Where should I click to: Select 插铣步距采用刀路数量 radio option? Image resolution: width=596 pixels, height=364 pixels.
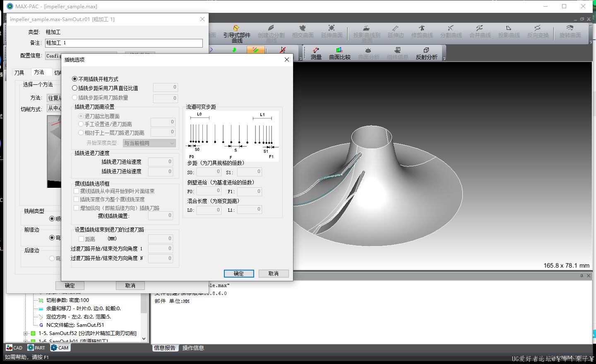[74, 98]
